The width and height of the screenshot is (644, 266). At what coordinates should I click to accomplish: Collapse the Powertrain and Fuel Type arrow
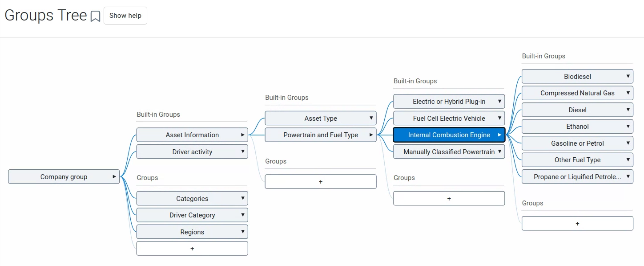(x=371, y=135)
